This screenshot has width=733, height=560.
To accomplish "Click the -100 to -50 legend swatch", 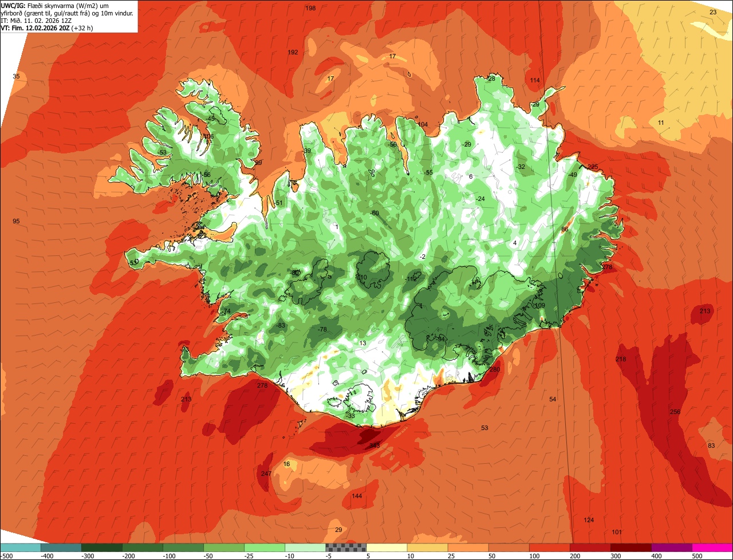I will [183, 547].
